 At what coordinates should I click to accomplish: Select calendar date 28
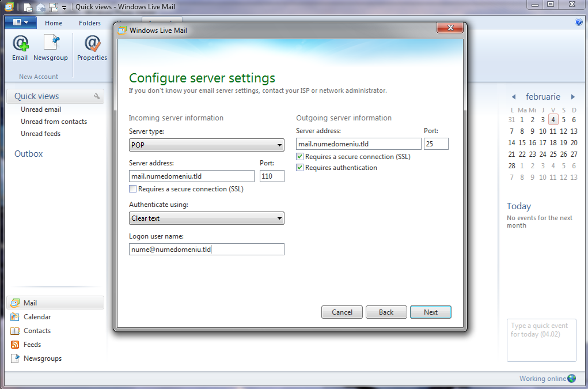point(511,166)
